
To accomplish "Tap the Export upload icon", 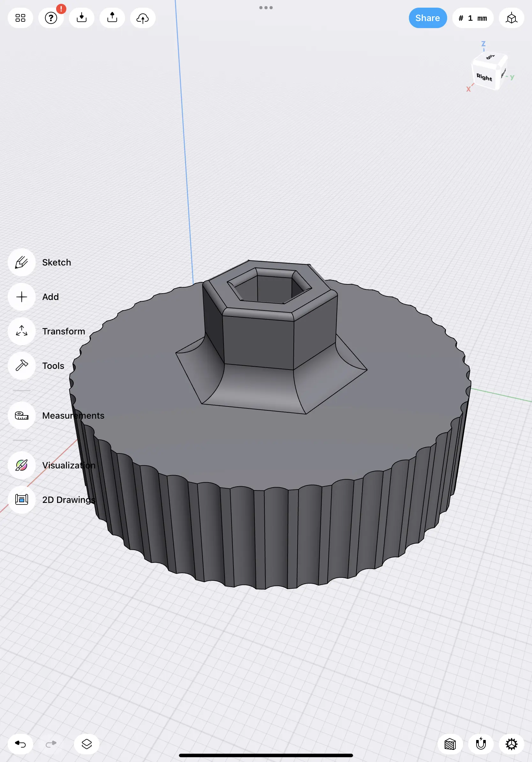I will pyautogui.click(x=112, y=18).
